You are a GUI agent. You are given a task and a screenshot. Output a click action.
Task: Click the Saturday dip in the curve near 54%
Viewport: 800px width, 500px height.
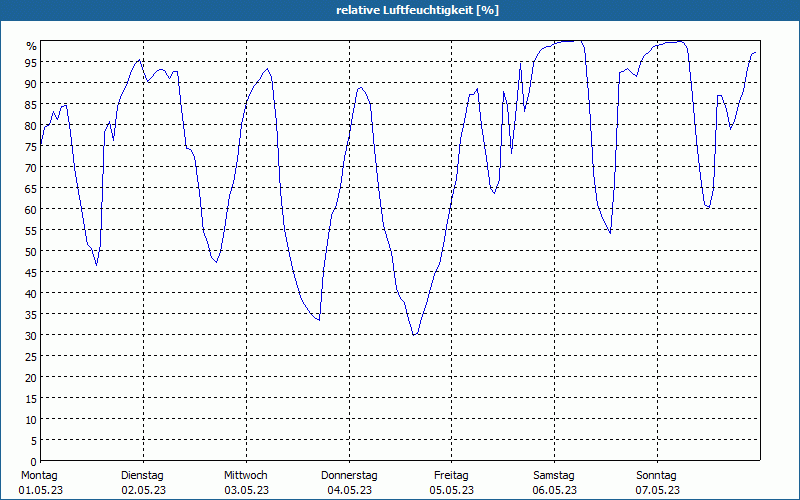pos(610,233)
